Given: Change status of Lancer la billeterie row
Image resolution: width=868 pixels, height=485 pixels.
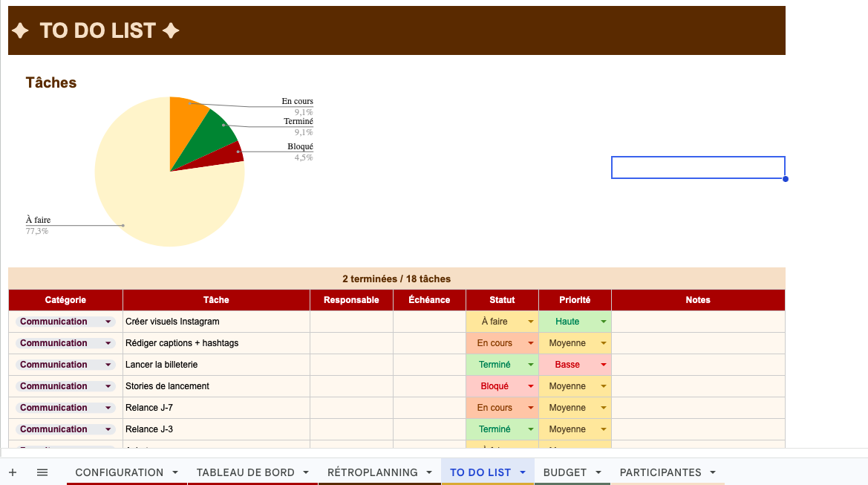Looking at the screenshot, I should pos(531,365).
